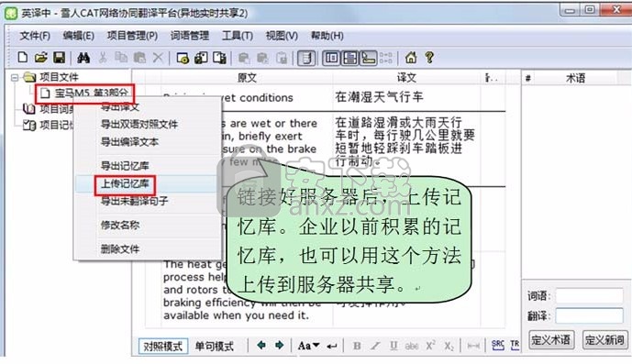Switch to 单句模式 view
The height and width of the screenshot is (364, 632).
[x=214, y=347]
